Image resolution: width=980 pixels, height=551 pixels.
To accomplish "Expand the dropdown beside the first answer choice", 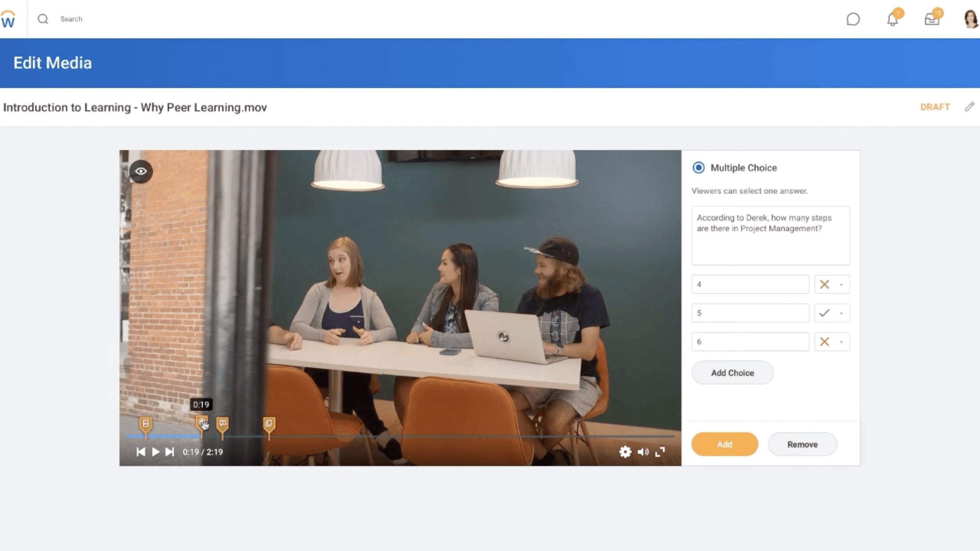I will pos(842,284).
